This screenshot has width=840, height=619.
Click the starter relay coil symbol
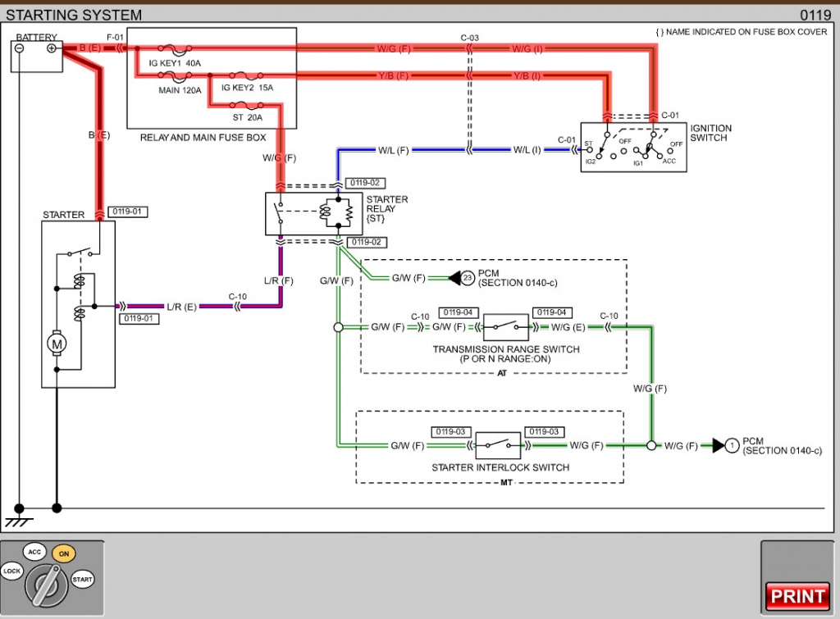(x=326, y=212)
